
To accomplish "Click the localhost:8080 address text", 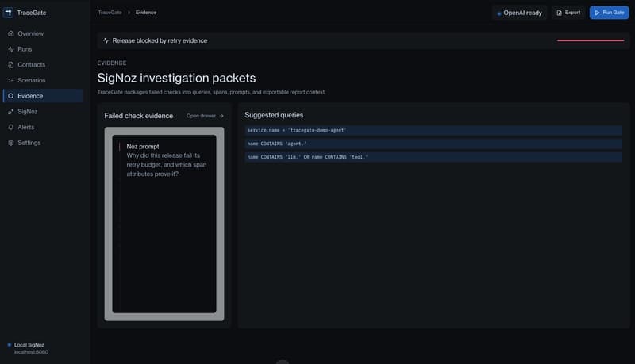I will click(31, 352).
